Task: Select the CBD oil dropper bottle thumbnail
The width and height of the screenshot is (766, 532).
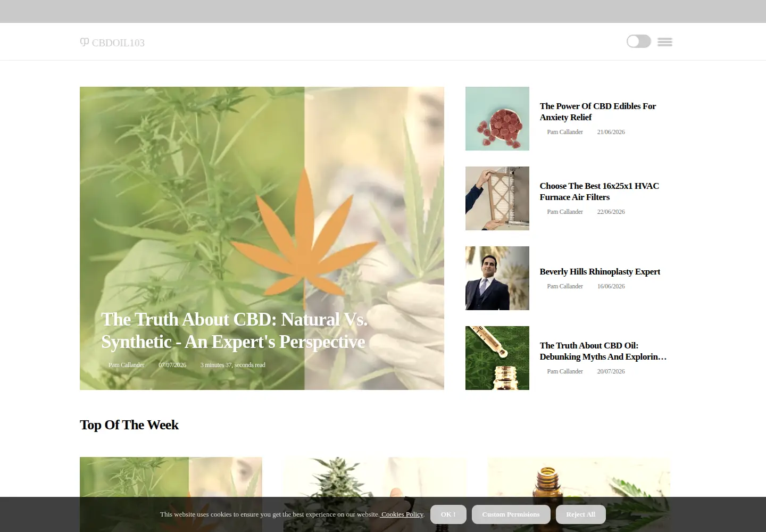Action: [497, 358]
